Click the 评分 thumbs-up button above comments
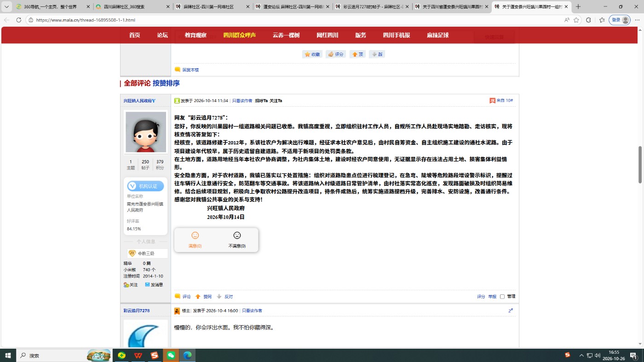This screenshot has width=644, height=362. [x=336, y=54]
